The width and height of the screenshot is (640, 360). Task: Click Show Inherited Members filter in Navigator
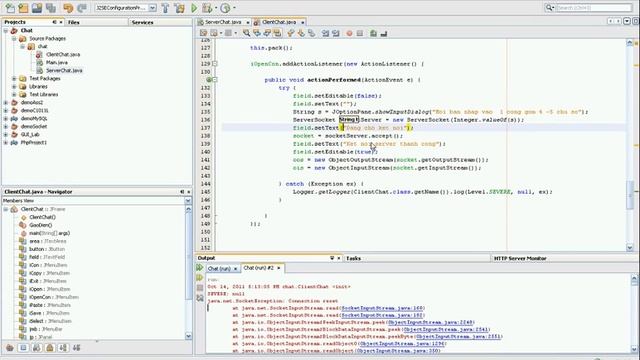click(10, 348)
